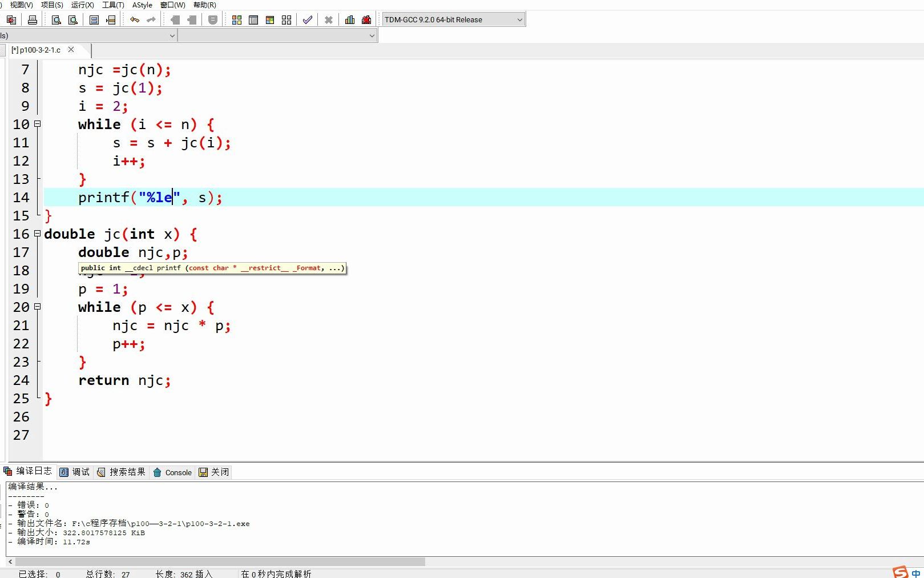
Task: Open the 视图(V) menu
Action: [x=21, y=5]
